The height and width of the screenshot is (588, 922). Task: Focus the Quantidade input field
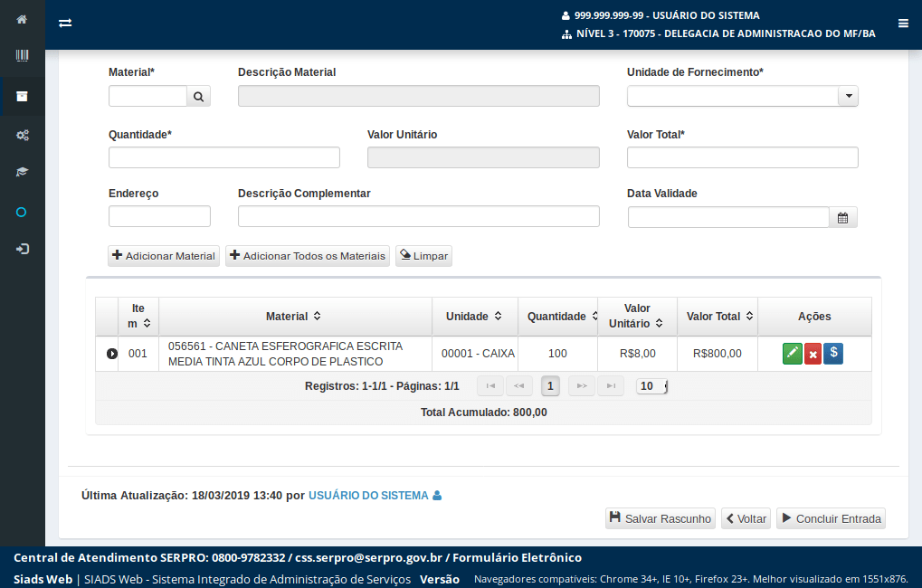[224, 157]
